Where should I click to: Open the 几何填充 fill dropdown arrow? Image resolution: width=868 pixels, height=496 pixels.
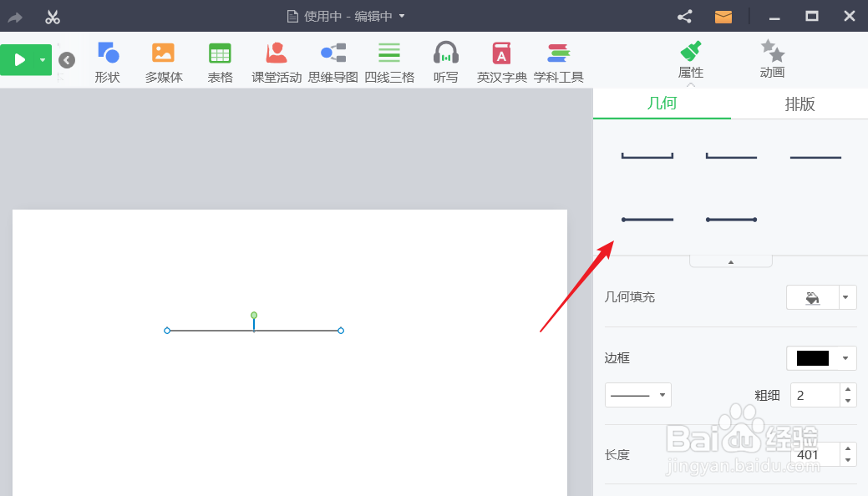pos(845,298)
